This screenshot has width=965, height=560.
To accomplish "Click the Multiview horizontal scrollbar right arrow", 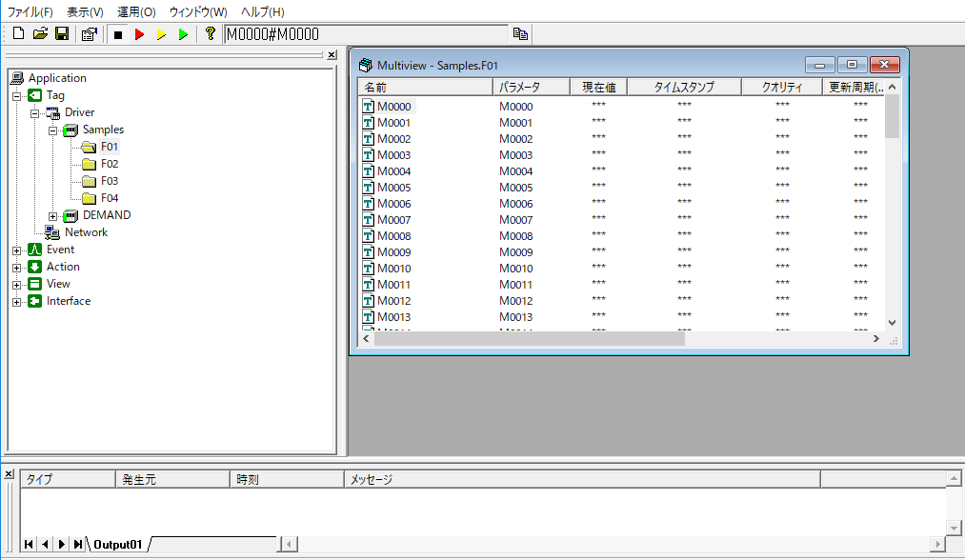I will (x=875, y=339).
